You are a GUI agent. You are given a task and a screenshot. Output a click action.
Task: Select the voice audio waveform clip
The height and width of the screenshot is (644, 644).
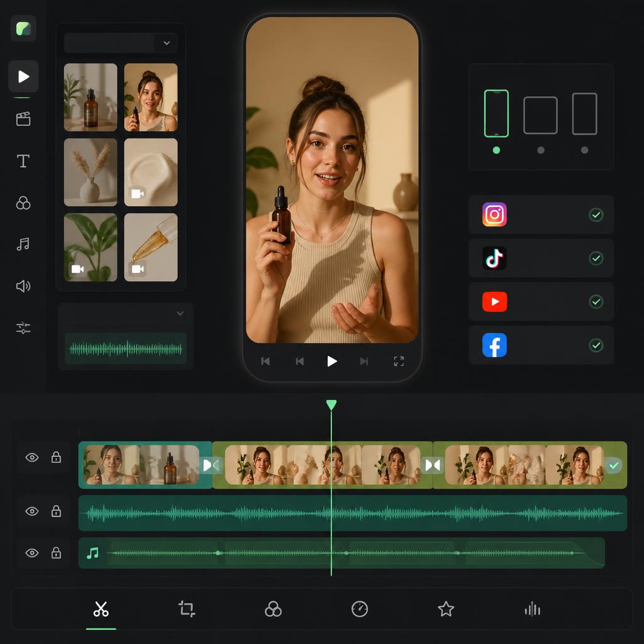[x=353, y=513]
